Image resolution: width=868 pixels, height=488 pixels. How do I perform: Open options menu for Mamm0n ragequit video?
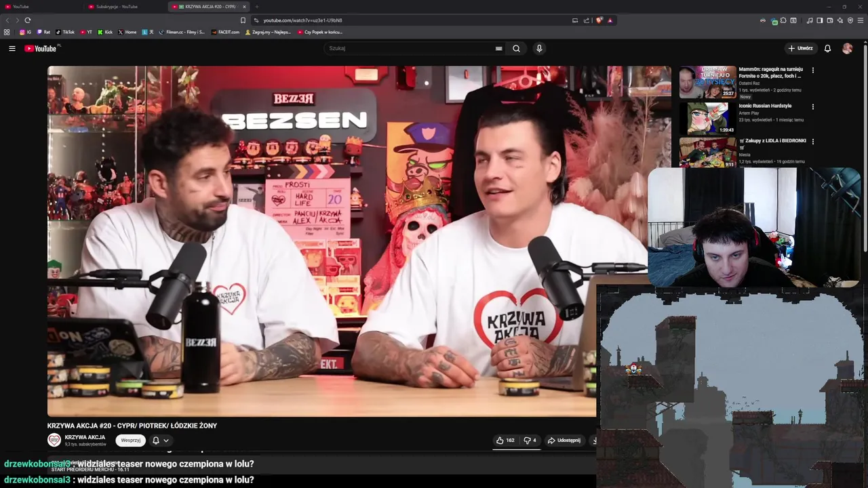pyautogui.click(x=813, y=70)
